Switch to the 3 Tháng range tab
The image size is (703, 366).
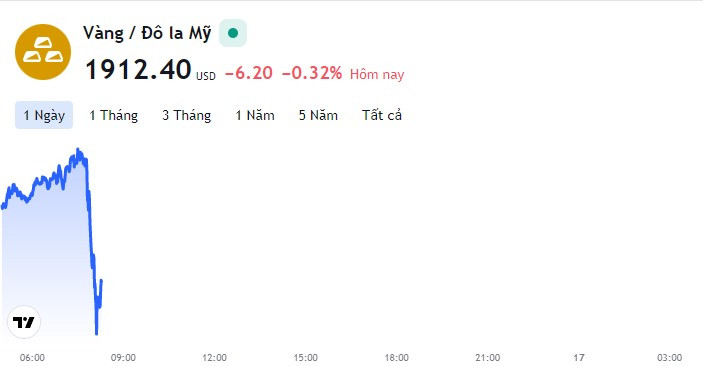(x=187, y=115)
